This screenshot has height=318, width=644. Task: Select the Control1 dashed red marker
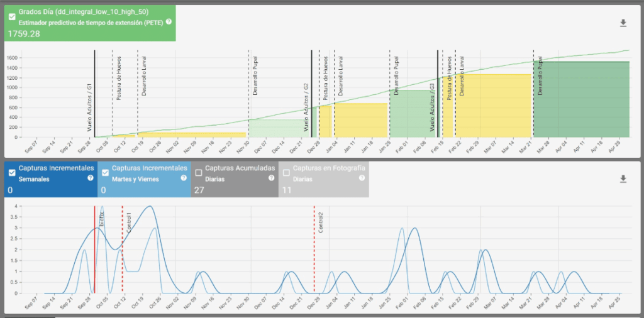[122, 251]
